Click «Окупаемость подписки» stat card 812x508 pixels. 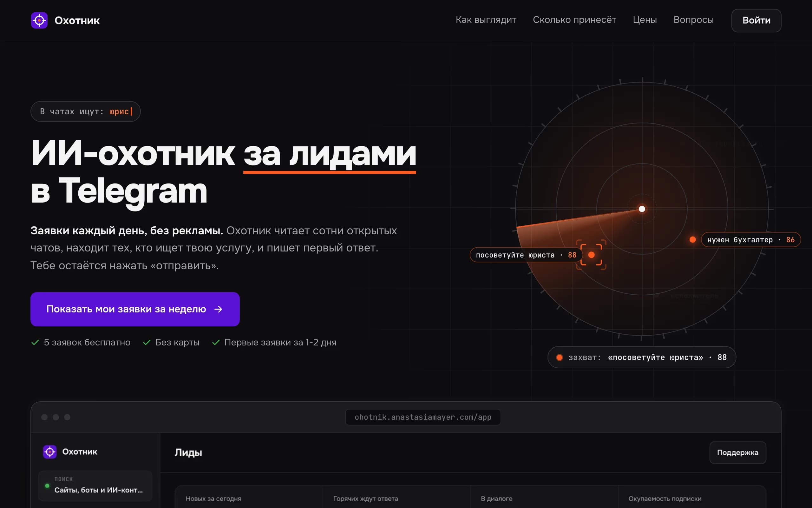tap(692, 497)
